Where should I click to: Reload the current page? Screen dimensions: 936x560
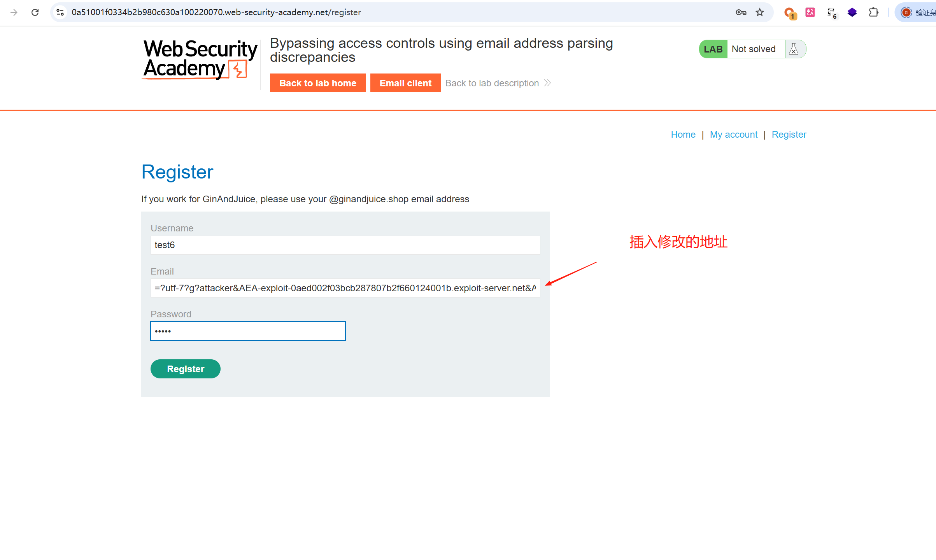coord(35,12)
